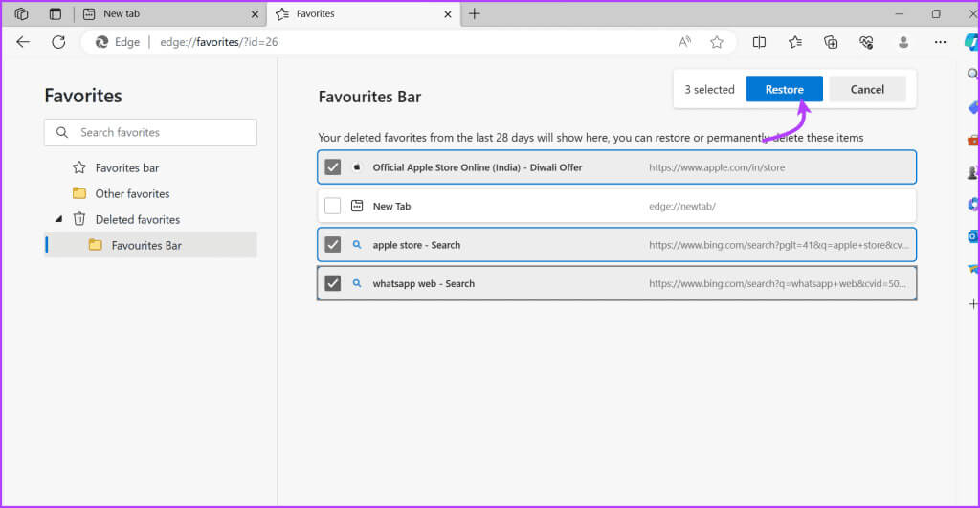Click the Official Apple Store Online title
The image size is (980, 508).
pos(478,167)
